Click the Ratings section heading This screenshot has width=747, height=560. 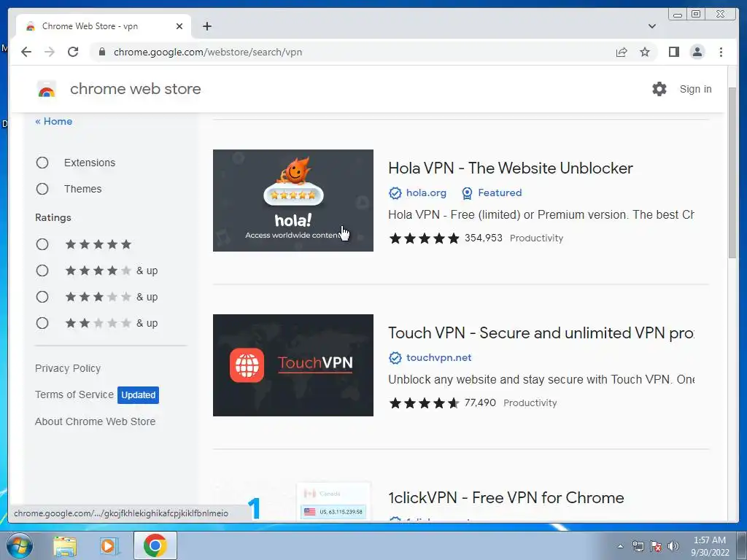(53, 217)
